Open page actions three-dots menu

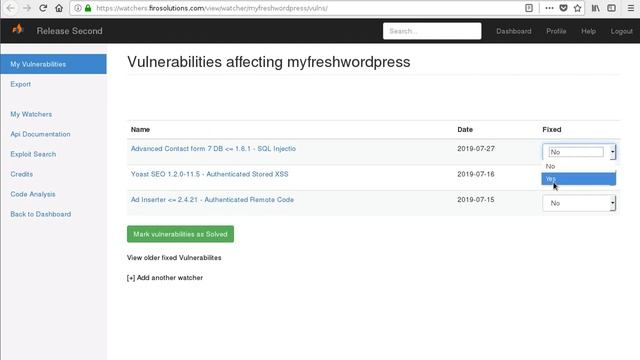(x=549, y=8)
